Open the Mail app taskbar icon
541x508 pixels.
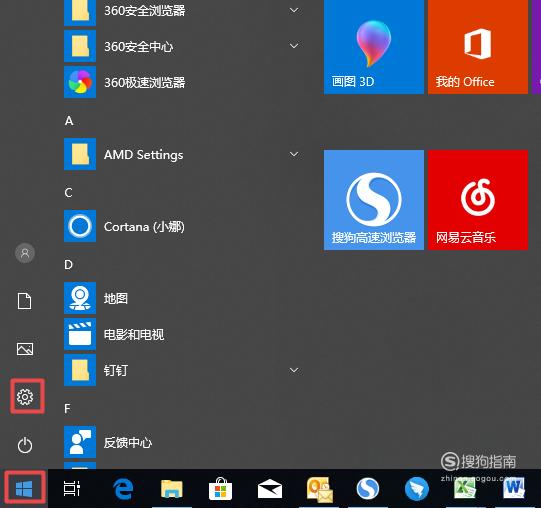click(x=270, y=489)
